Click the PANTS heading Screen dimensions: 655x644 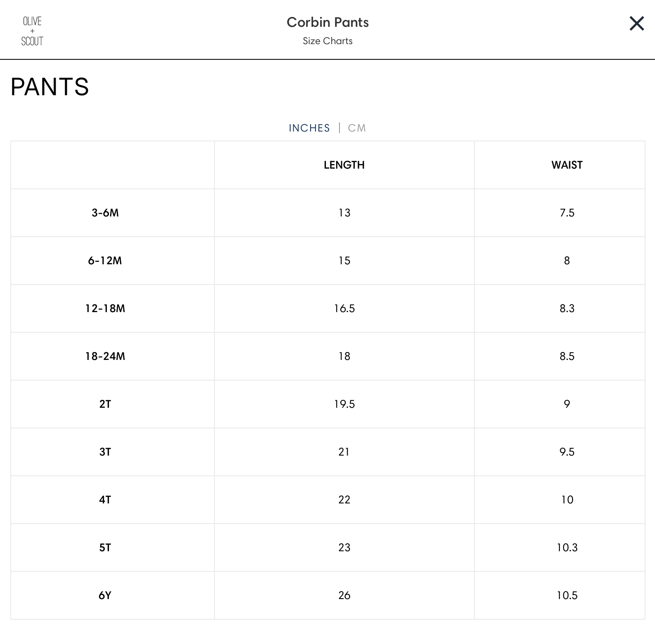point(49,87)
